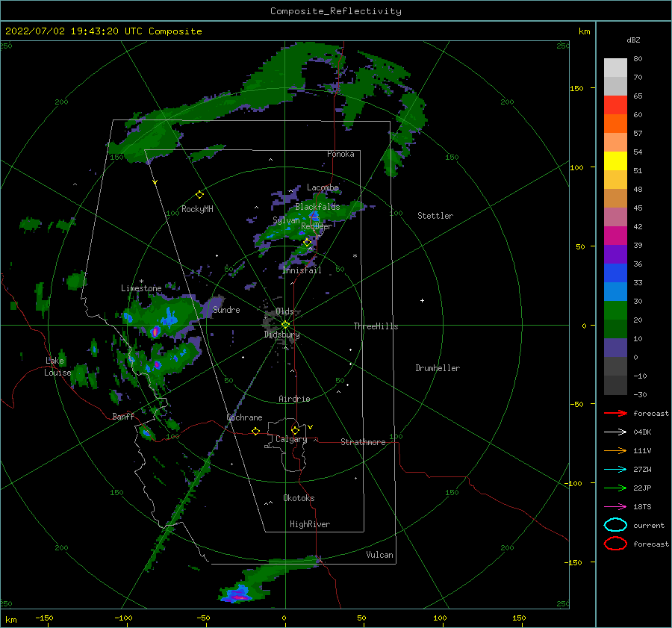Click the magenta 18TS arrow in legend
672x628 pixels.
615,507
